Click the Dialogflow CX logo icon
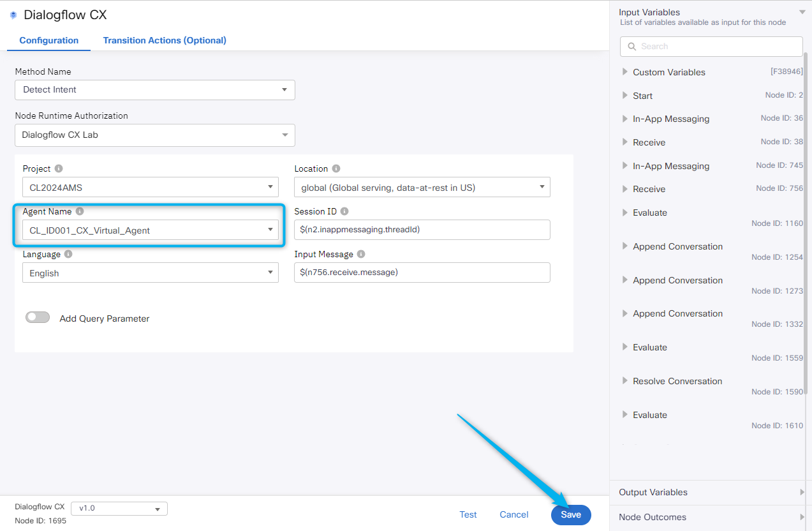Image resolution: width=812 pixels, height=531 pixels. pyautogui.click(x=13, y=15)
